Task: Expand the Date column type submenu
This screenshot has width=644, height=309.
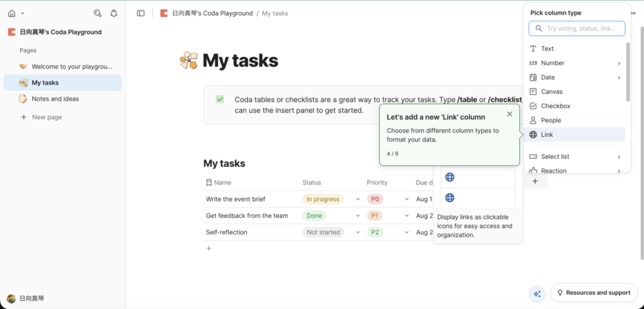Action: coord(619,78)
